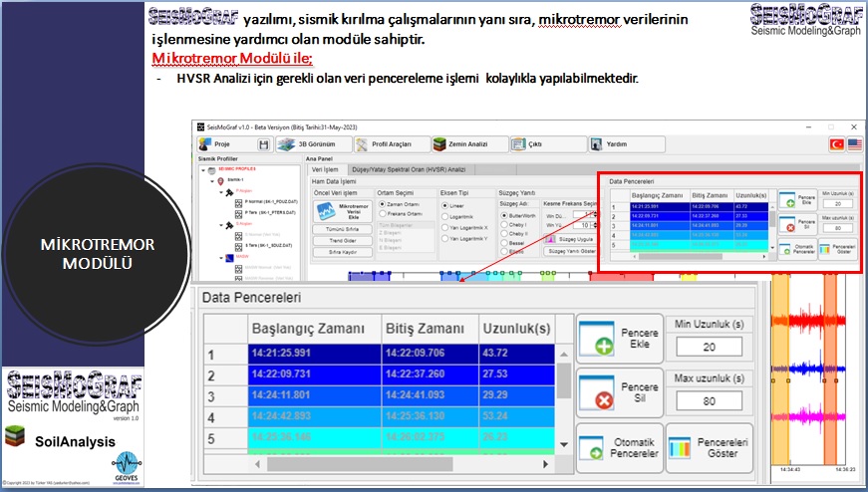Select the Frekans Ortamı radio button
The height and width of the screenshot is (492, 868).
(x=382, y=213)
